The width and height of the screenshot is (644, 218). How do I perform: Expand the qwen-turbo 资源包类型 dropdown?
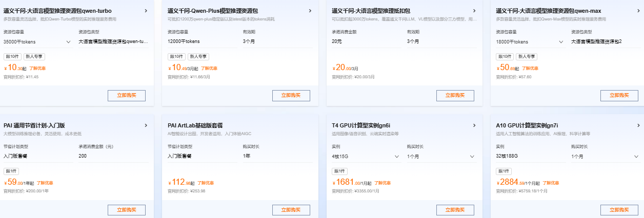(113, 41)
